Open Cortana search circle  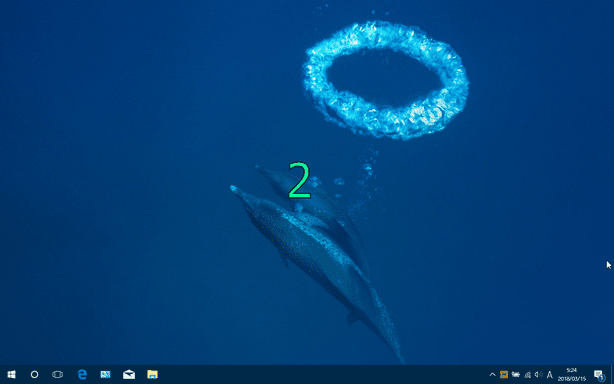pos(34,375)
